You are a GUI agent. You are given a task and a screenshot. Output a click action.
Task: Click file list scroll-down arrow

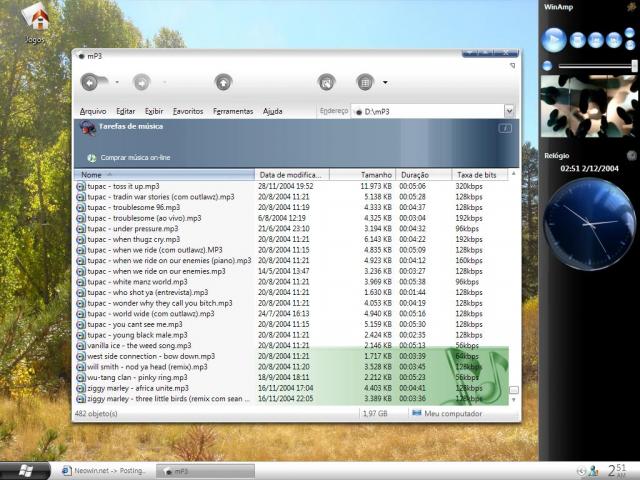point(514,400)
